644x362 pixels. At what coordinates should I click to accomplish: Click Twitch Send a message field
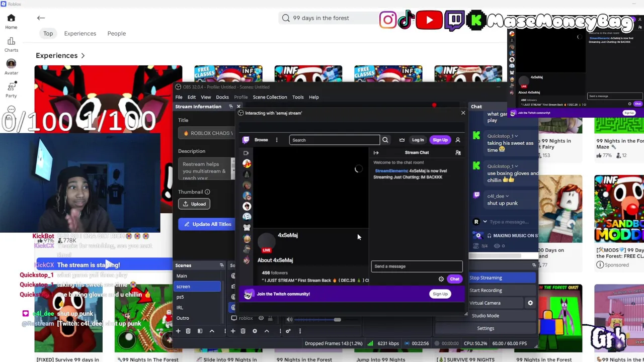tap(417, 266)
